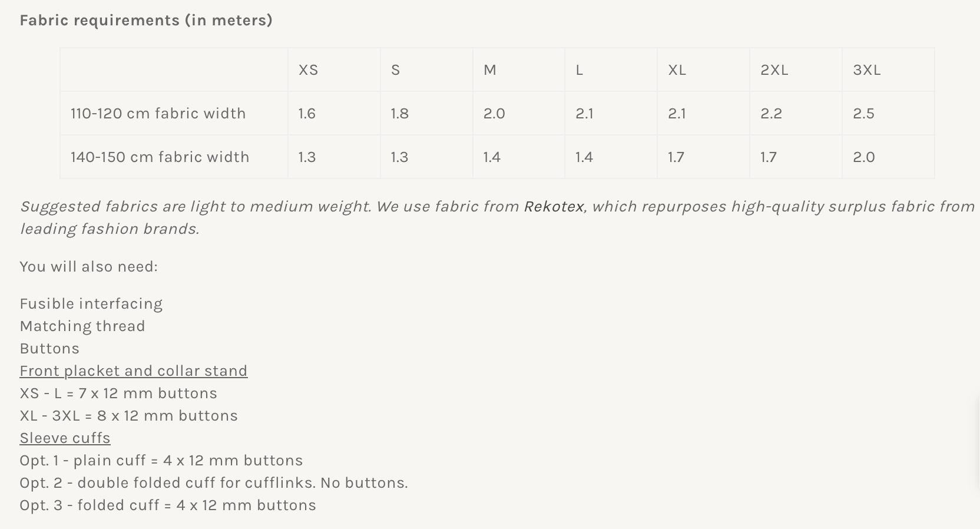The width and height of the screenshot is (980, 529).
Task: Click the "Fusible interfacing" line
Action: 91,304
